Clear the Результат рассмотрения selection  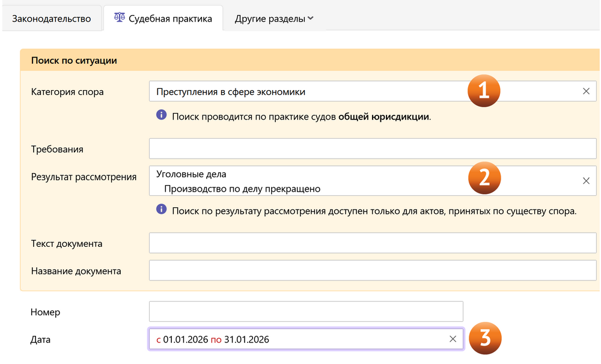pyautogui.click(x=586, y=181)
